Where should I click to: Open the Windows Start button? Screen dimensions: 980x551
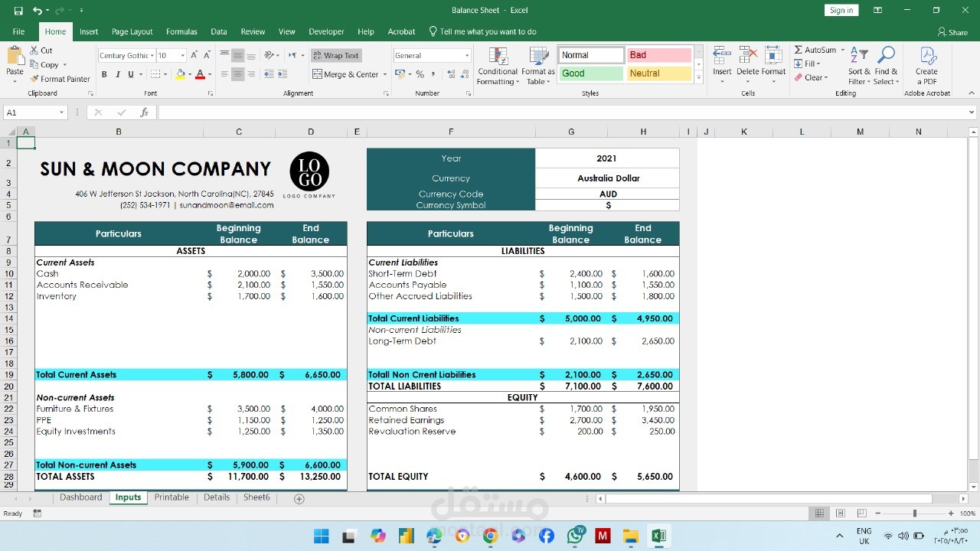[321, 536]
